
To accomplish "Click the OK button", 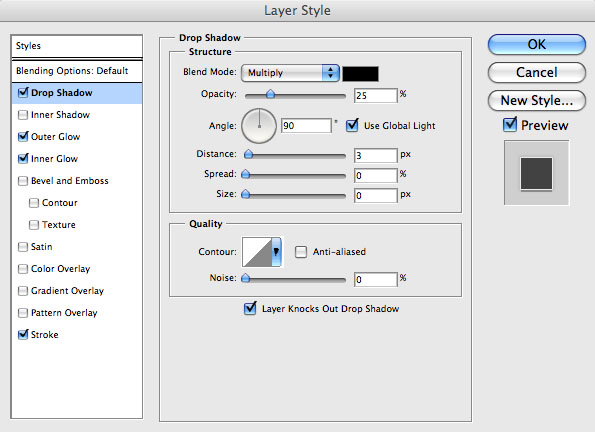I will [537, 44].
